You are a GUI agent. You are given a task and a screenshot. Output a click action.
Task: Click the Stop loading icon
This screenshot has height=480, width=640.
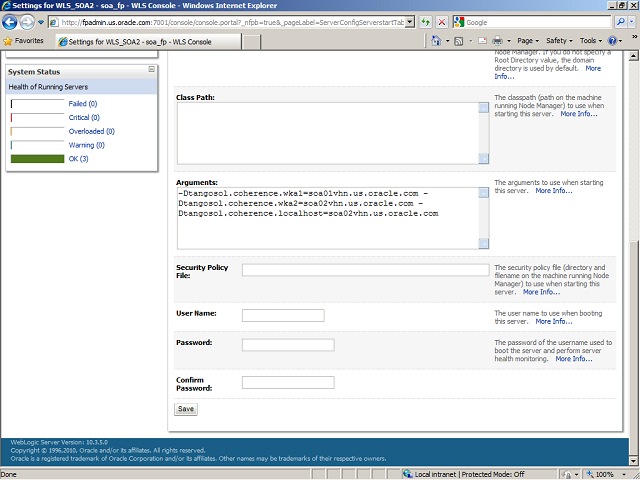[441, 22]
